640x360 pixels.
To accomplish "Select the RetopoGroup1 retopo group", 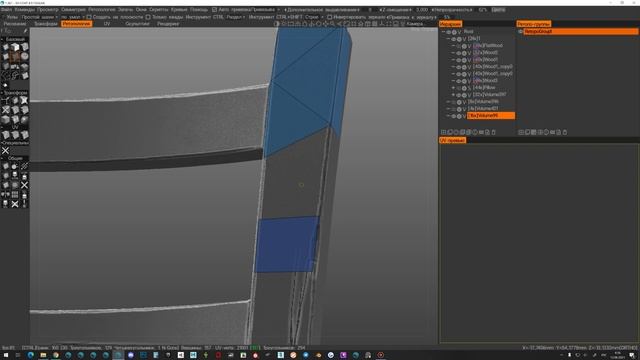I will 581,31.
